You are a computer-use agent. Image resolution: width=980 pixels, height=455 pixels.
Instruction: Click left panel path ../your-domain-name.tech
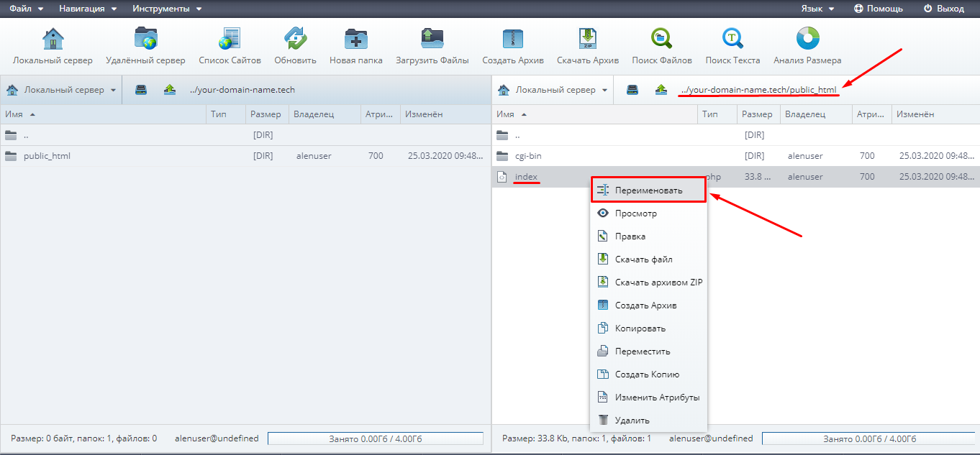242,91
